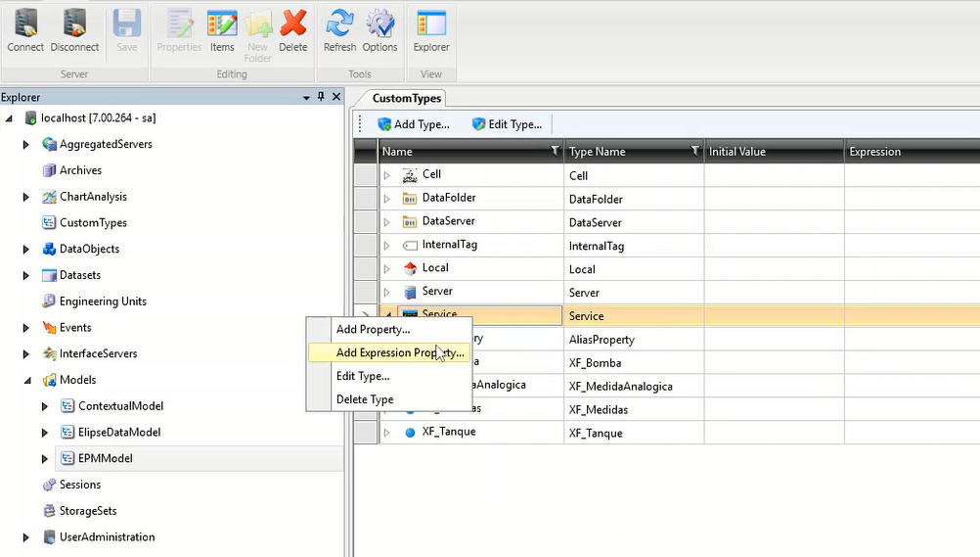Click the New Folder icon
980x557 pixels.
[258, 24]
